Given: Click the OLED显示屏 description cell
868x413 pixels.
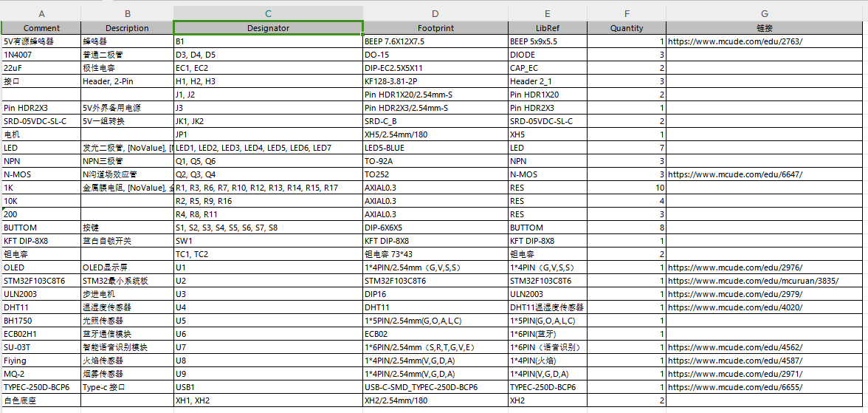Looking at the screenshot, I should click(105, 267).
